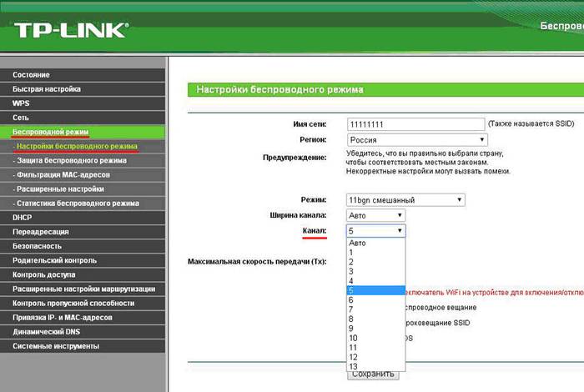Select WPS in the sidebar

pos(21,103)
